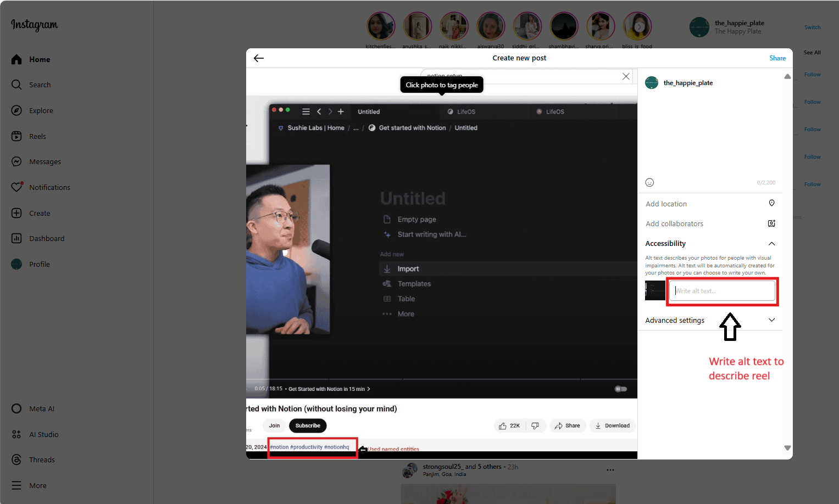Screen dimensions: 839x504
Task: Click the_happie_plate profile in right panel
Action: click(740, 23)
